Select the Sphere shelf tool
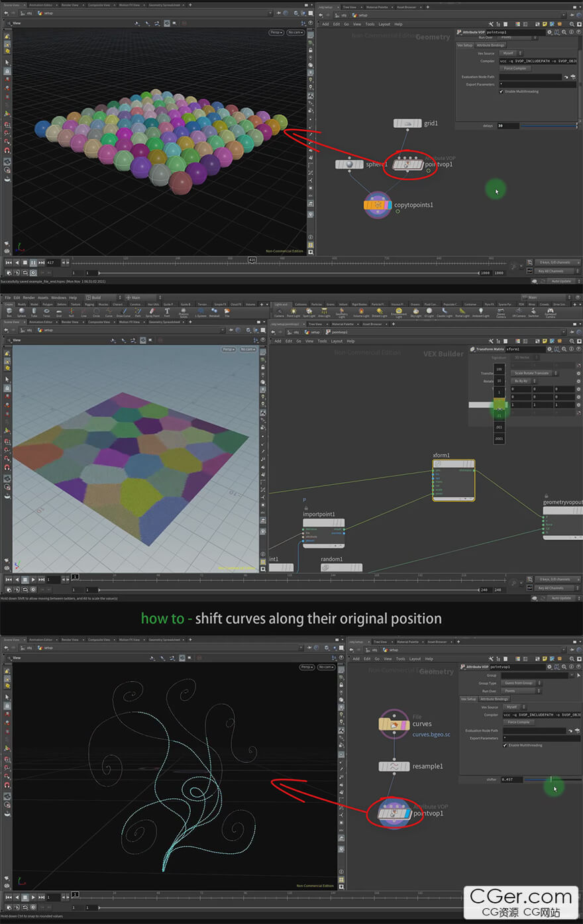The width and height of the screenshot is (583, 924). [21, 311]
